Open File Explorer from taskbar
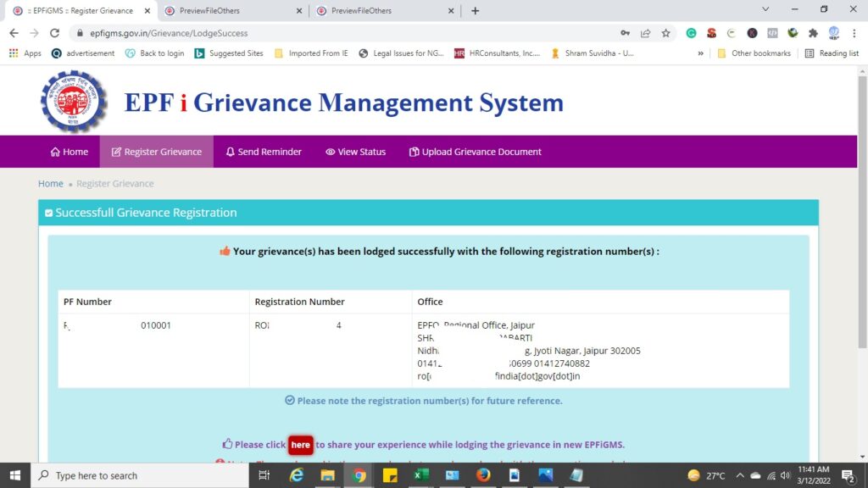Screen dimensions: 868x488 pyautogui.click(x=328, y=475)
